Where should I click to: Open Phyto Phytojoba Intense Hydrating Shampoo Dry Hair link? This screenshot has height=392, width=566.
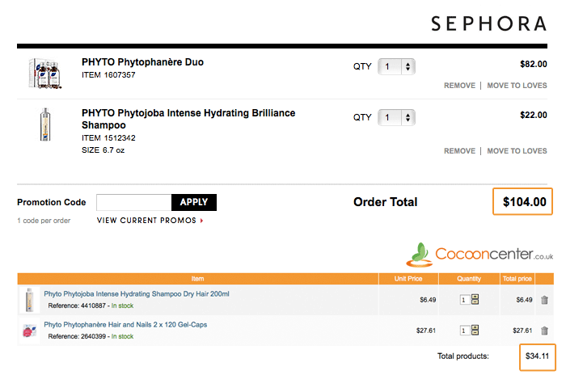[x=137, y=294]
